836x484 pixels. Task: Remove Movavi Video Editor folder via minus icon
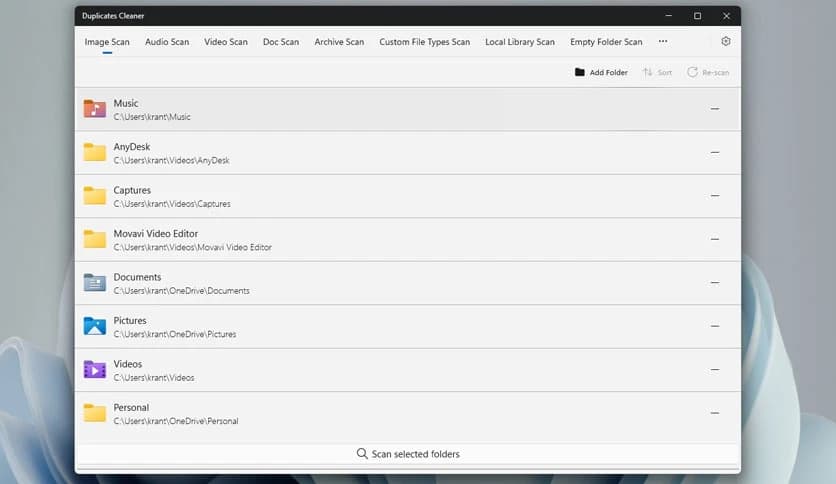click(715, 239)
